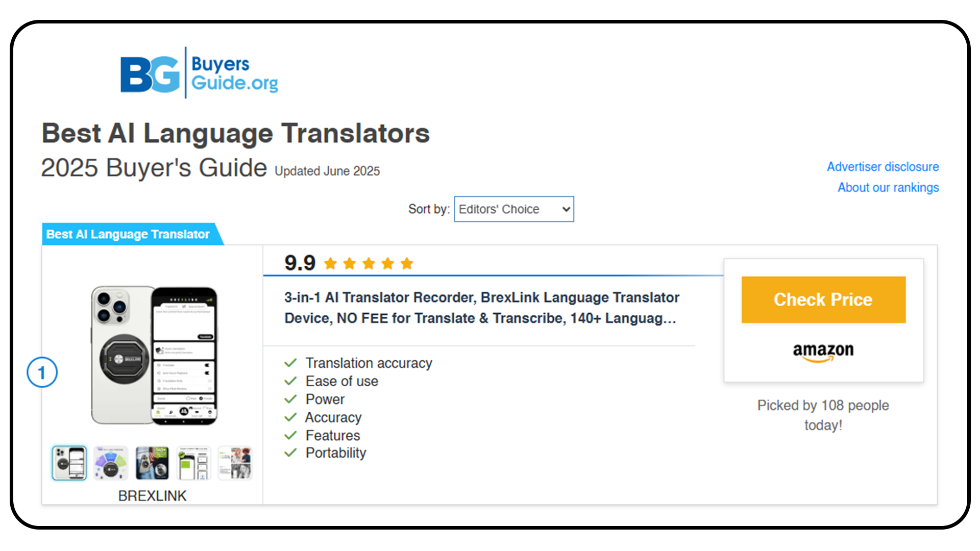Open the Sort by dropdown
Image resolution: width=980 pixels, height=551 pixels.
click(513, 209)
